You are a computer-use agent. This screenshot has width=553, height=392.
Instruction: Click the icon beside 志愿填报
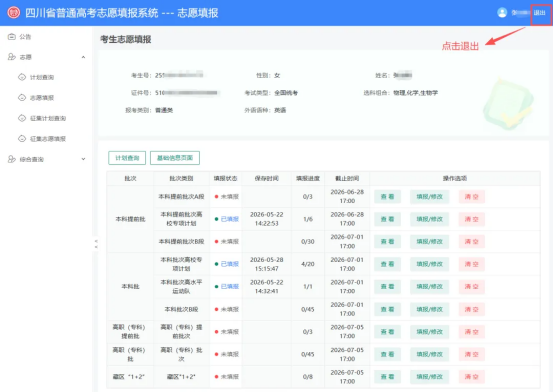[22, 98]
